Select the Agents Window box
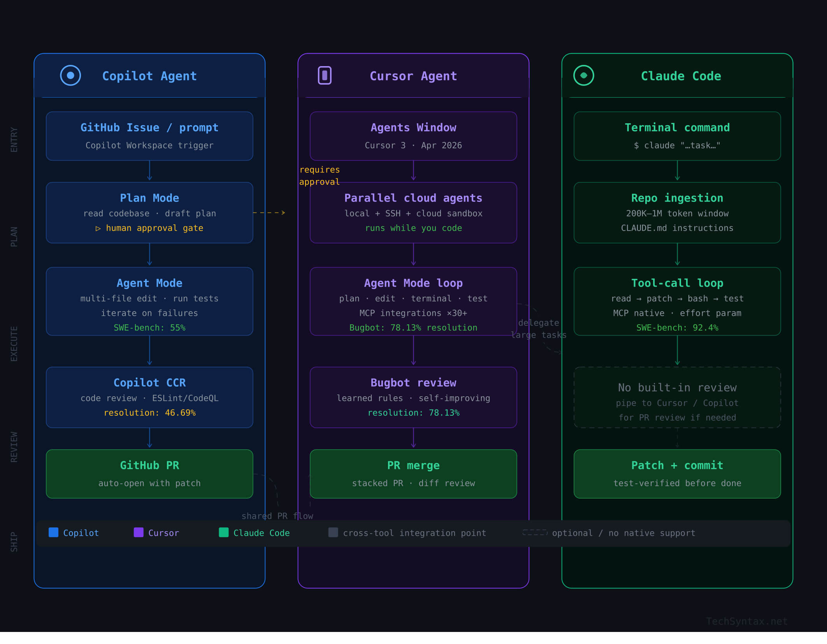The width and height of the screenshot is (827, 644). pyautogui.click(x=413, y=136)
